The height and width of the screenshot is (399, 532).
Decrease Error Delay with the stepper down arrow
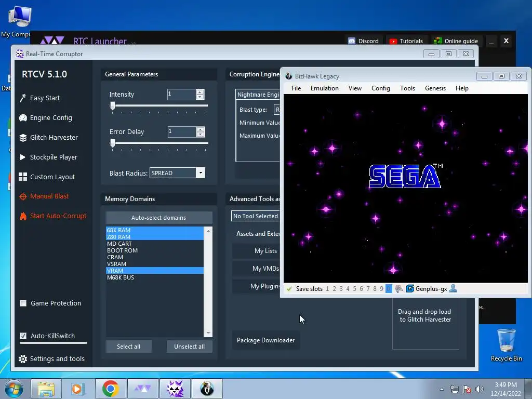201,135
